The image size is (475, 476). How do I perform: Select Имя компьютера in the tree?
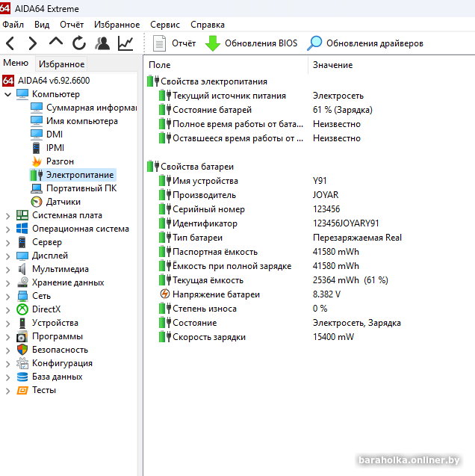tap(82, 121)
